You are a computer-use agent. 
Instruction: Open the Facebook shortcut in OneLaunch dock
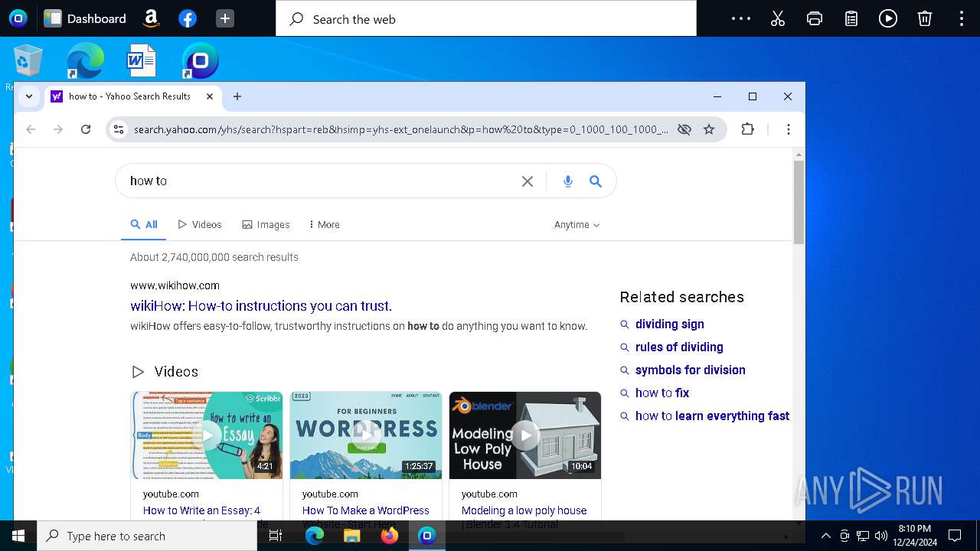coord(188,18)
